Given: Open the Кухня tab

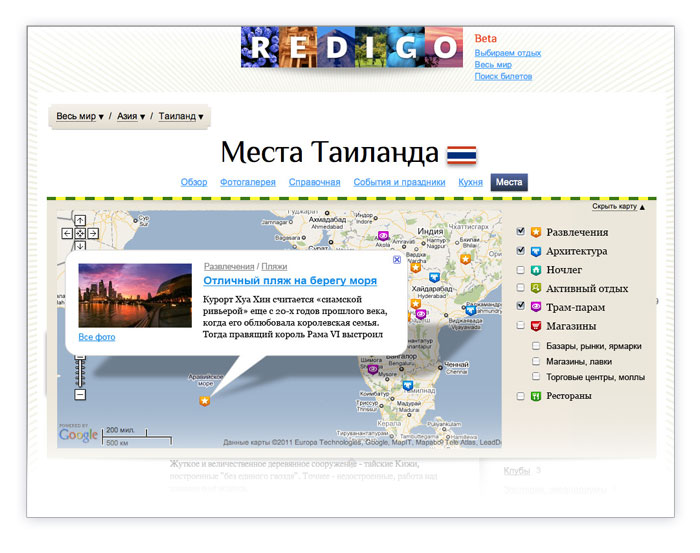Looking at the screenshot, I should pyautogui.click(x=470, y=182).
